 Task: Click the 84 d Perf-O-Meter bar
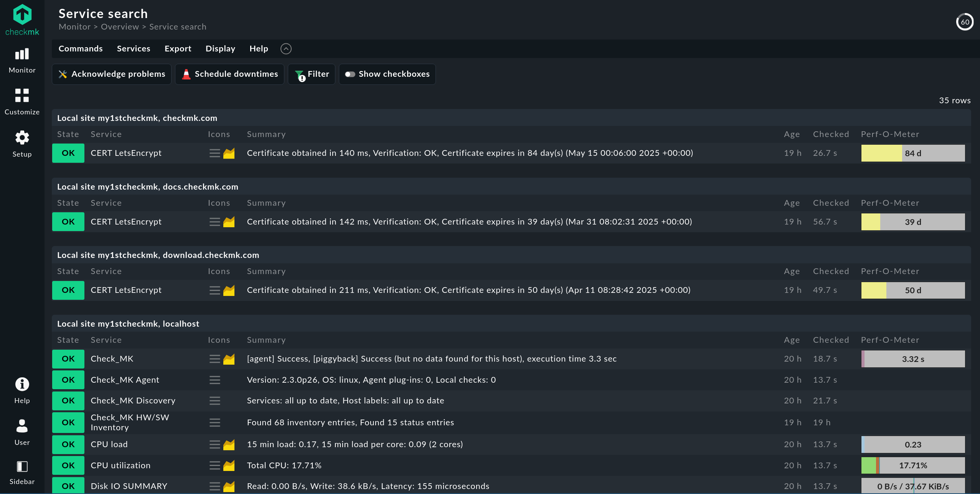coord(913,153)
